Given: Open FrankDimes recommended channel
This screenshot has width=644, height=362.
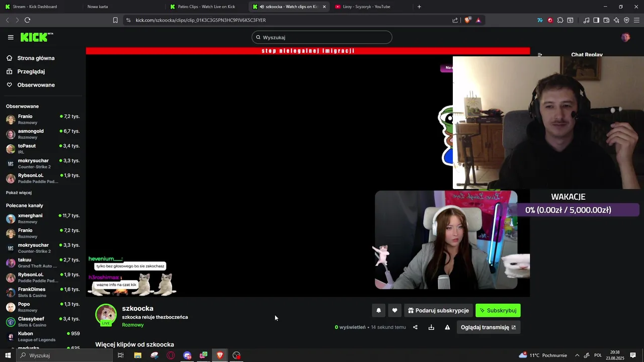Looking at the screenshot, I should tap(43, 292).
